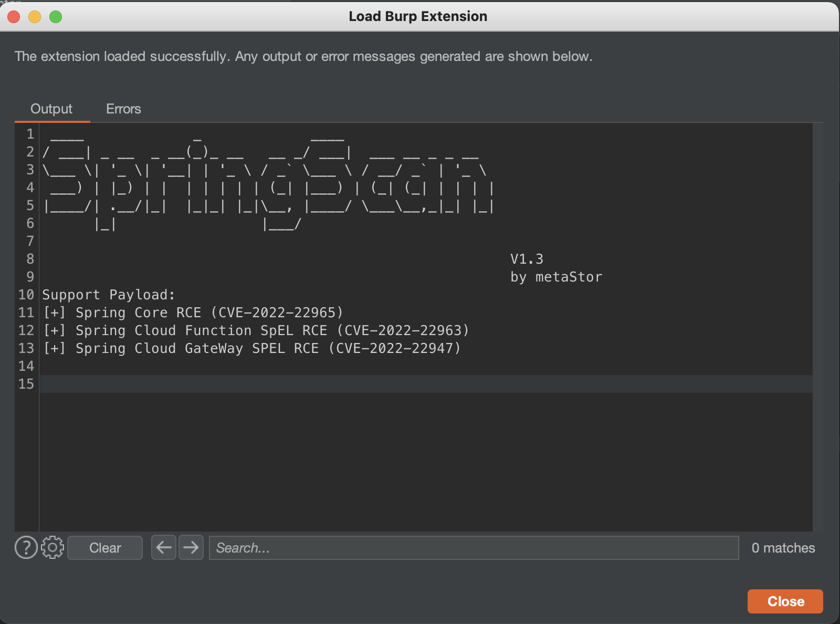Viewport: 840px width, 624px height.
Task: Select Spring Cloud Function SpEL RCE line
Action: point(256,330)
